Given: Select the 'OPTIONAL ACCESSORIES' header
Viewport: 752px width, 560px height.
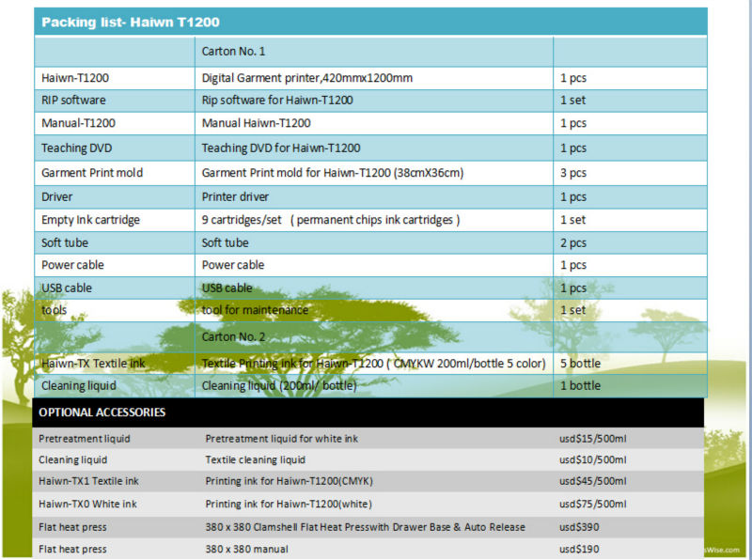Looking at the screenshot, I should coord(102,412).
